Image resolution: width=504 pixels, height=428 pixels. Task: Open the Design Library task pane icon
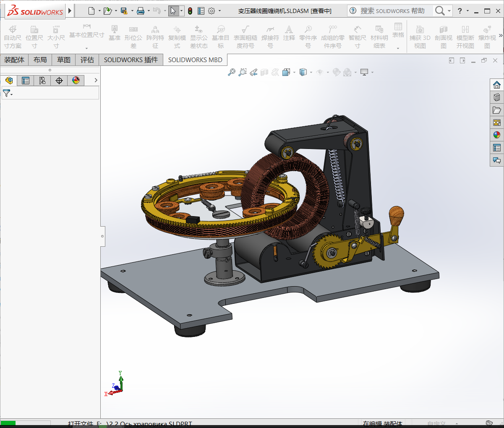click(497, 97)
